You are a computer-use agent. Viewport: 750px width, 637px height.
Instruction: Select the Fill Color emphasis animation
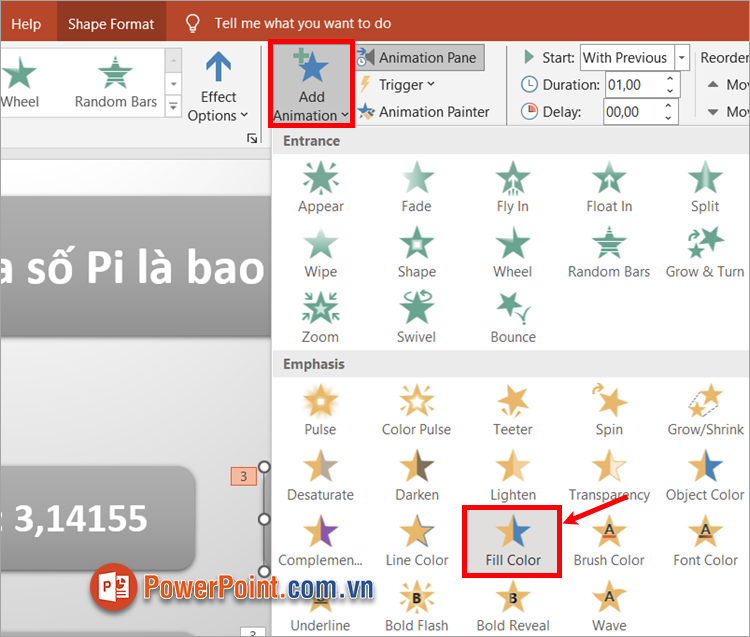(512, 541)
